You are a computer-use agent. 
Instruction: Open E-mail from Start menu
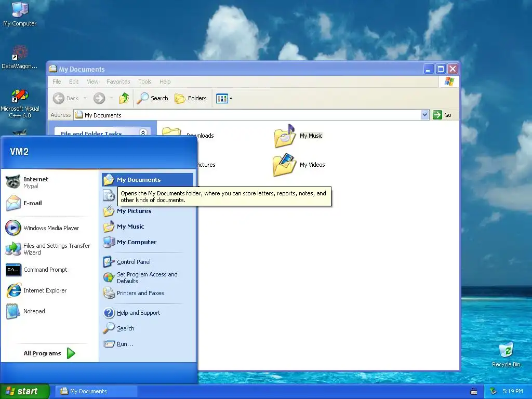coord(49,203)
